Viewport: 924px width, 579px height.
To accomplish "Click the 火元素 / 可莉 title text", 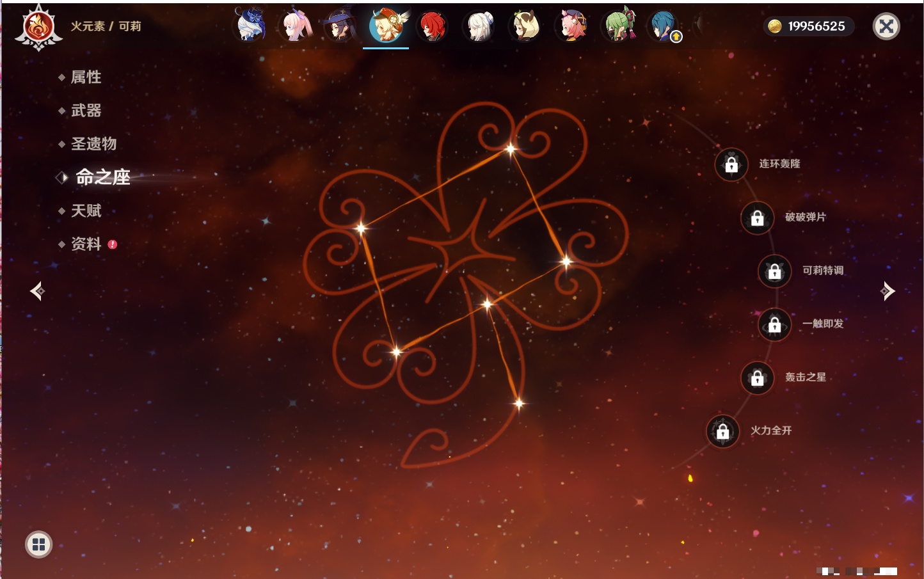I will pyautogui.click(x=106, y=26).
